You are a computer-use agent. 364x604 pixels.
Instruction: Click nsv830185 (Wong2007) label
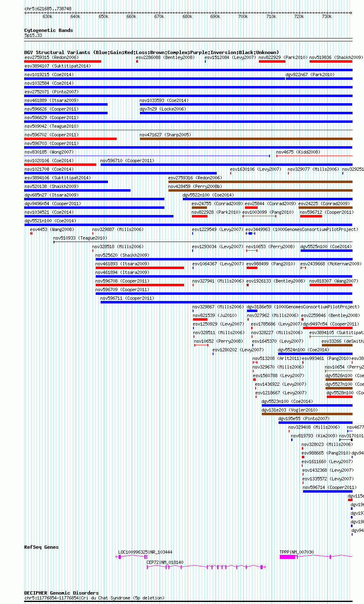pos(49,152)
